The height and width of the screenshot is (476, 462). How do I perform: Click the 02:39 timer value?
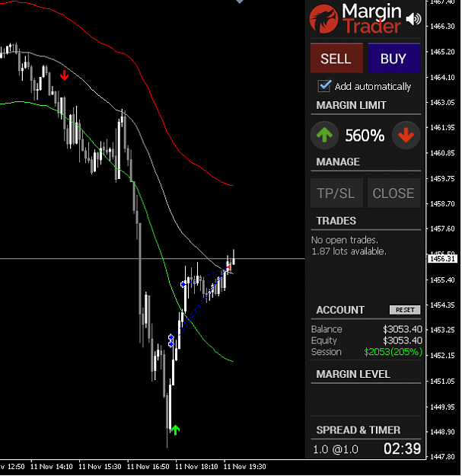click(402, 449)
